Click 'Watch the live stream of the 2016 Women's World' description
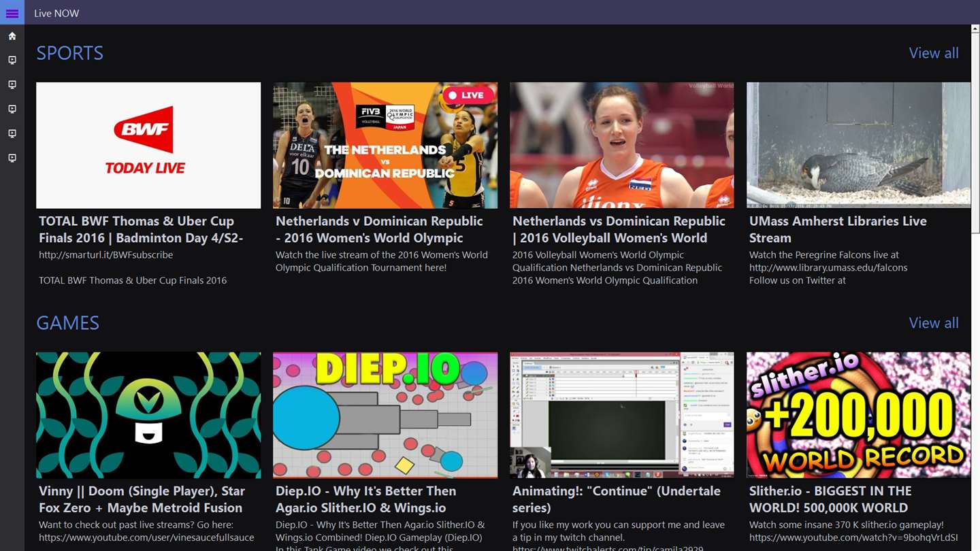The image size is (980, 551). [381, 261]
